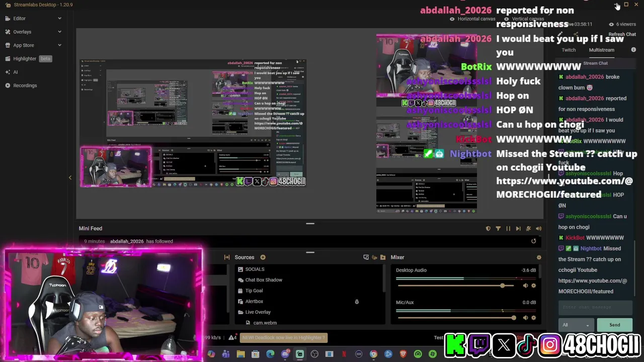Screen dimensions: 644x362
Task: Open OBS Studio from the taskbar
Action: (x=314, y=354)
